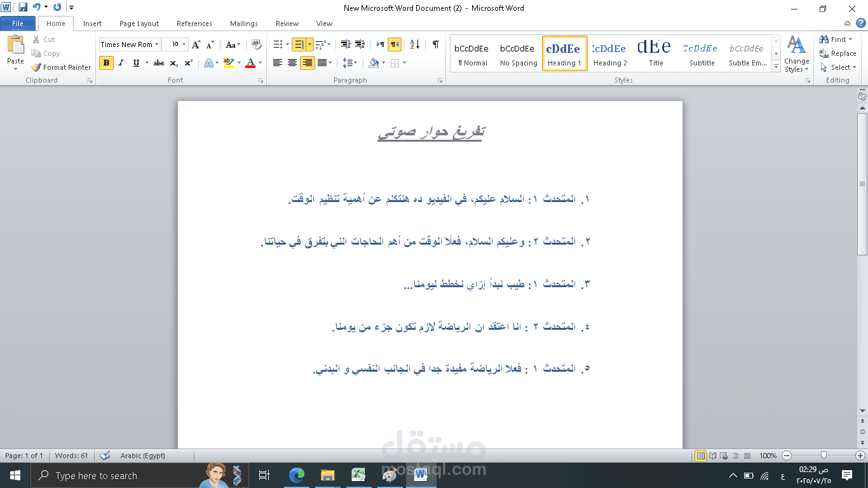This screenshot has height=488, width=868.
Task: Expand the Styles gallery More arrow
Action: coord(776,66)
